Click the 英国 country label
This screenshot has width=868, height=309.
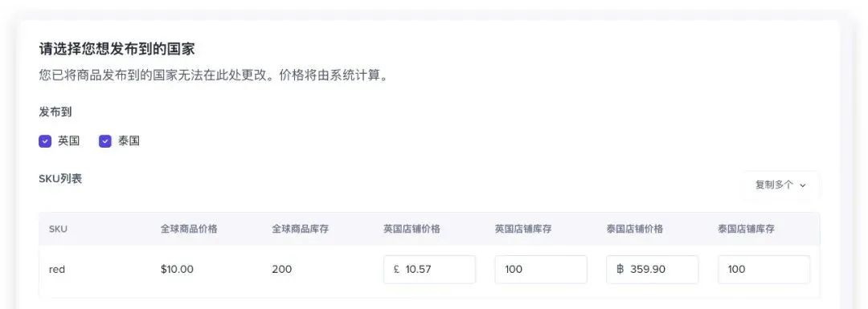pos(68,141)
